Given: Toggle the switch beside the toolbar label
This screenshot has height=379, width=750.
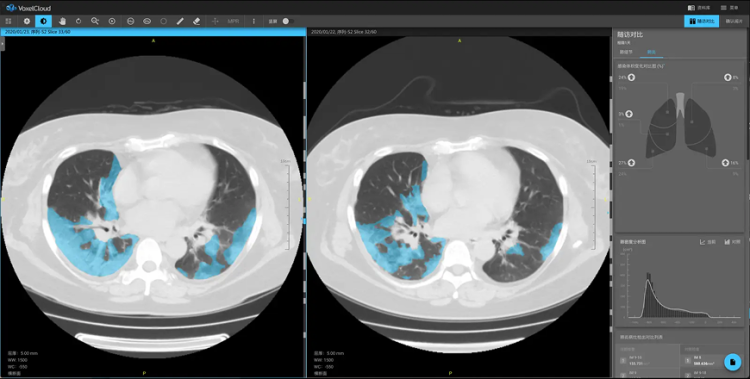Looking at the screenshot, I should [x=288, y=21].
